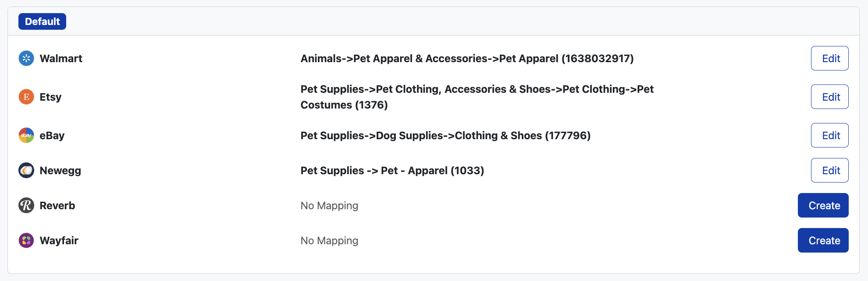Click the Newegg marketplace icon
Screen dimensions: 868x281
[26, 170]
